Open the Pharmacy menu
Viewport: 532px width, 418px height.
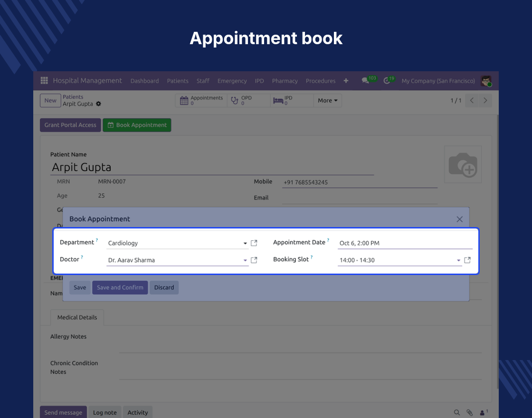285,81
